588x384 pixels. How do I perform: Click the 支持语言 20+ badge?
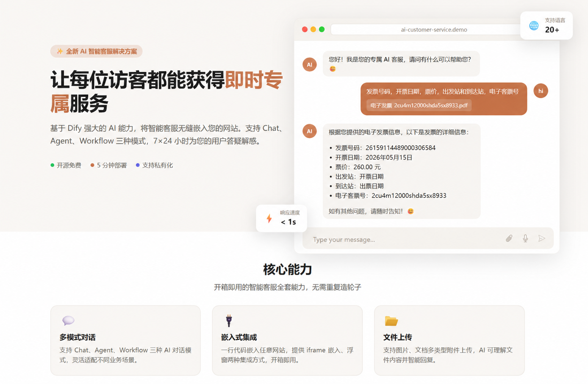pos(546,25)
